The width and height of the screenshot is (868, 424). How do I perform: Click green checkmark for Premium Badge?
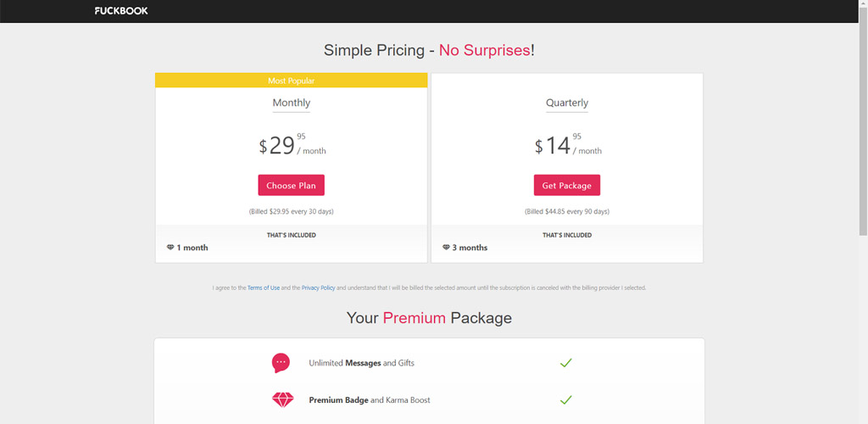[x=565, y=399]
